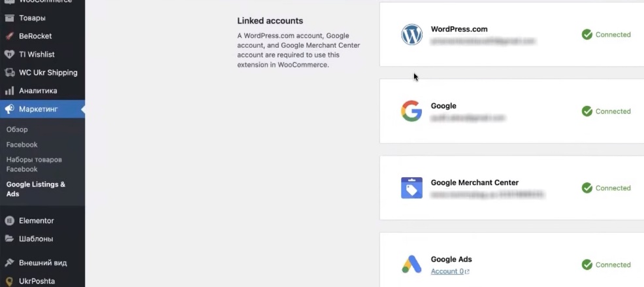The image size is (644, 287).
Task: Click the WC Ukr Shipping truck icon
Action: 10,73
